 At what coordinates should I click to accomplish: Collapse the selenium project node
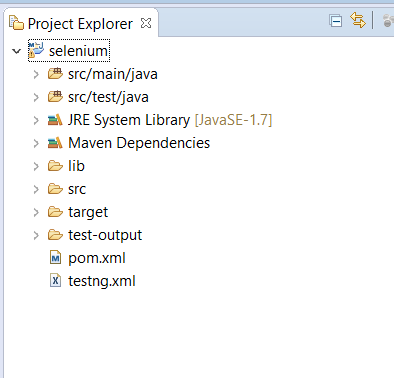point(16,51)
